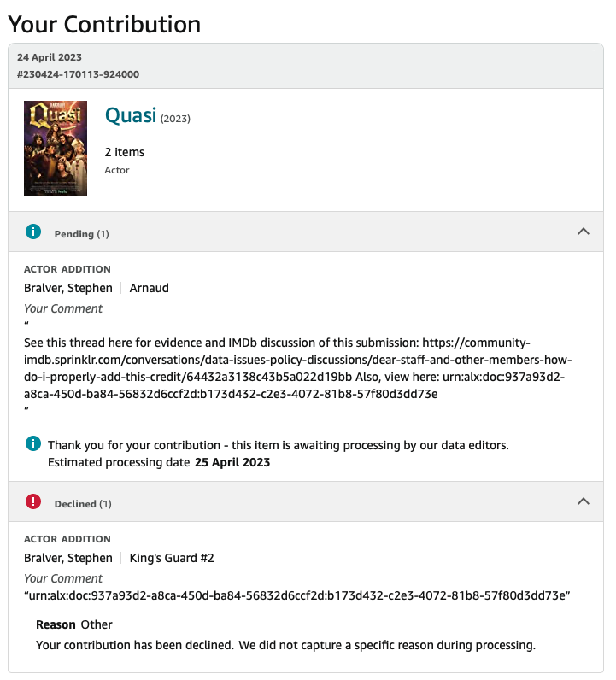616x680 pixels.
Task: Collapse the Pending section chevron
Action: click(584, 232)
